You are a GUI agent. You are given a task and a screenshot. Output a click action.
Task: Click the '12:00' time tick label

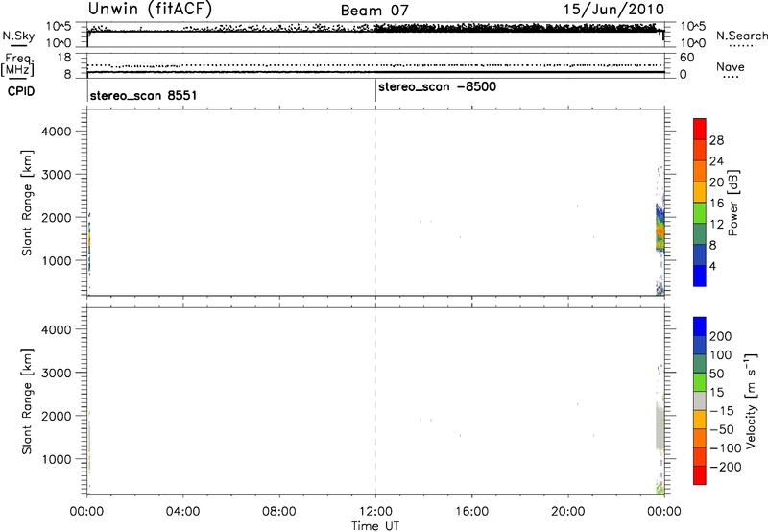point(375,512)
